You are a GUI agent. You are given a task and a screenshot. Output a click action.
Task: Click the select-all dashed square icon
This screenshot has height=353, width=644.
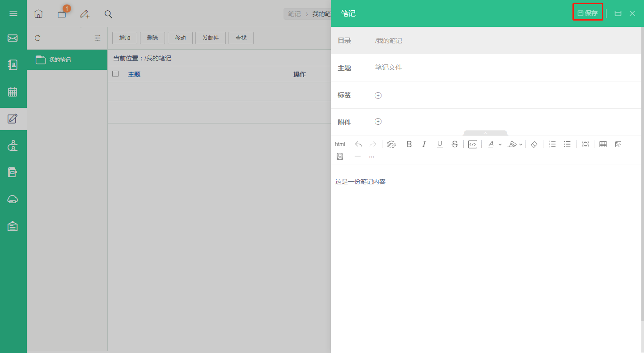[x=585, y=144]
